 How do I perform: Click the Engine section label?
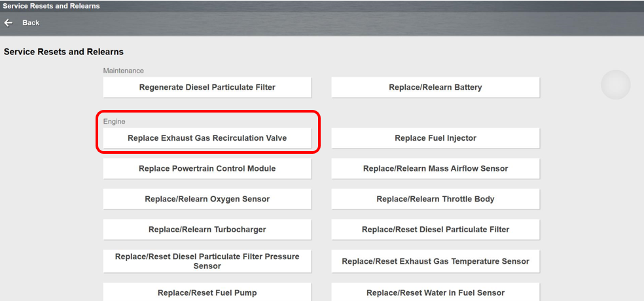coord(114,122)
